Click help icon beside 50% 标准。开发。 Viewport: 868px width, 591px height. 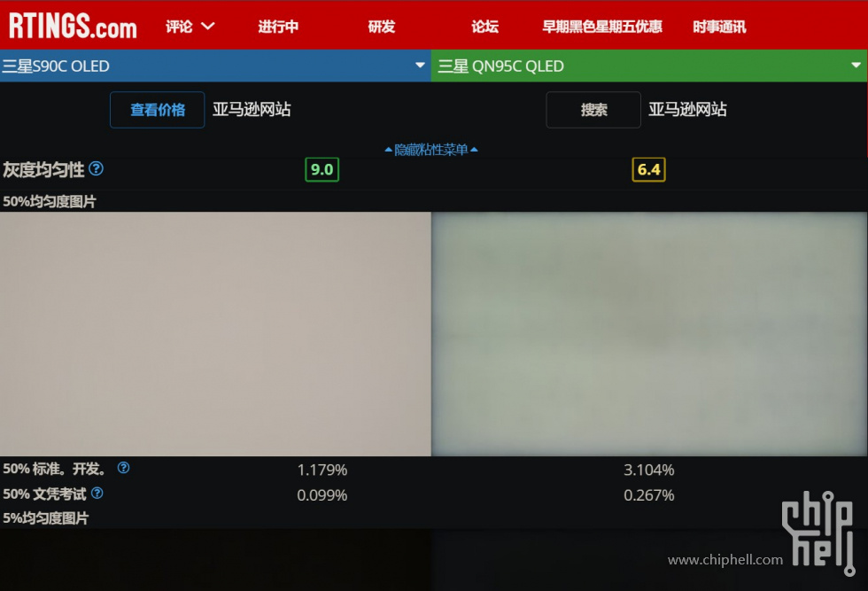[x=123, y=468]
